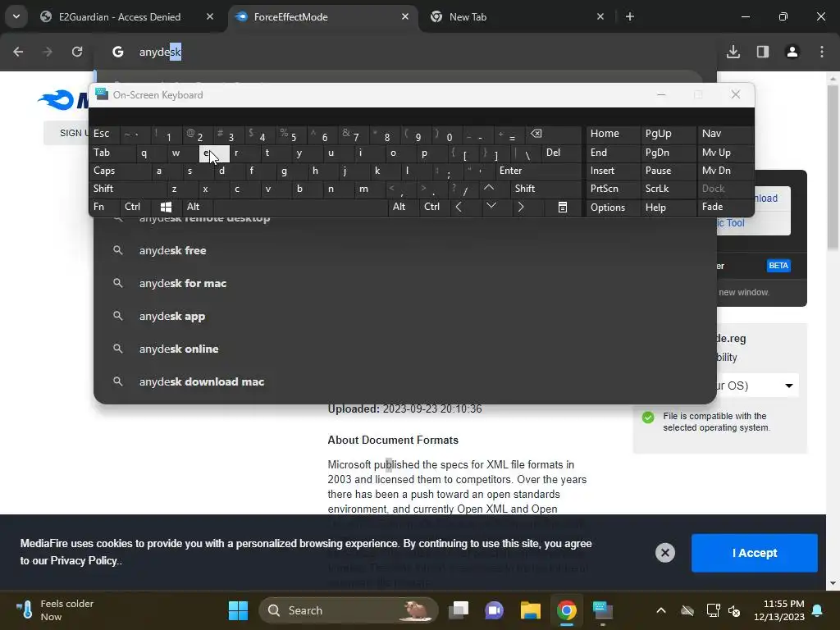Open Options on On-Screen Keyboard
This screenshot has height=630, width=840.
(x=613, y=208)
